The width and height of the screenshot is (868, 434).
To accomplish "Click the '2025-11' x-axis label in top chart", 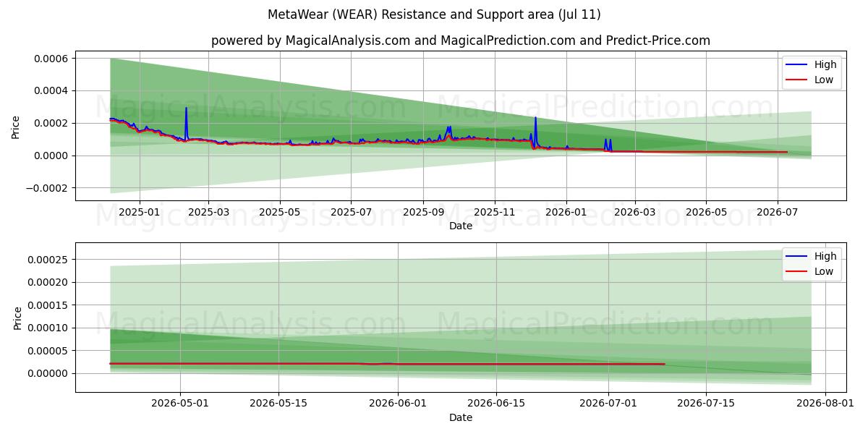I will (x=495, y=213).
